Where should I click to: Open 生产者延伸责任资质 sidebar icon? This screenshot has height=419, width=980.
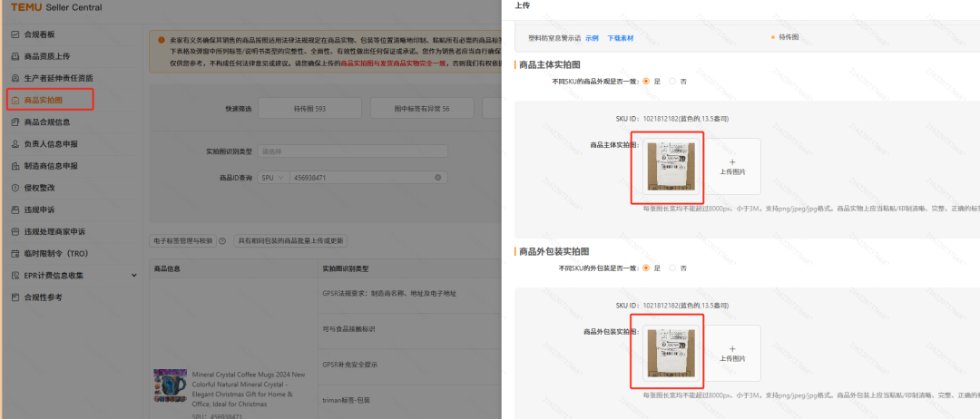(x=15, y=78)
